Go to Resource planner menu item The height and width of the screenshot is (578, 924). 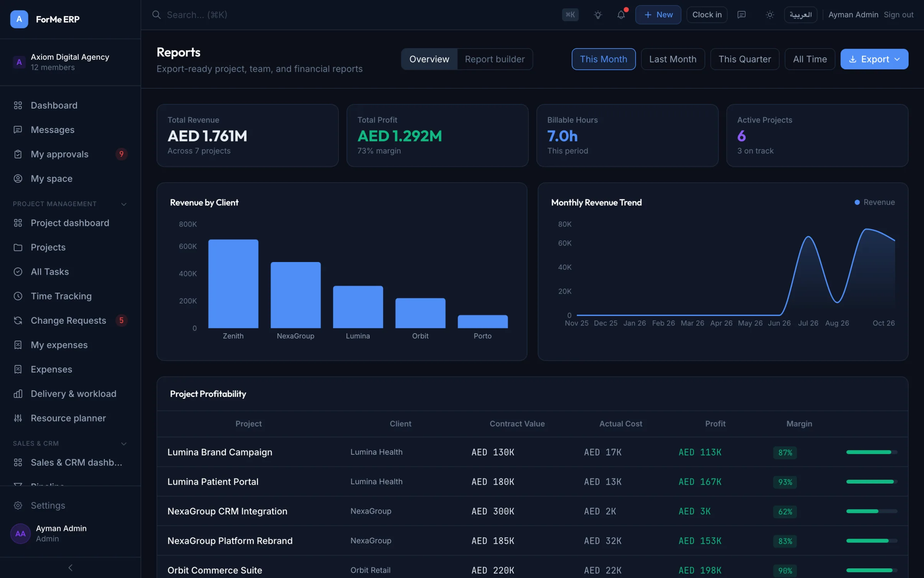[70, 418]
